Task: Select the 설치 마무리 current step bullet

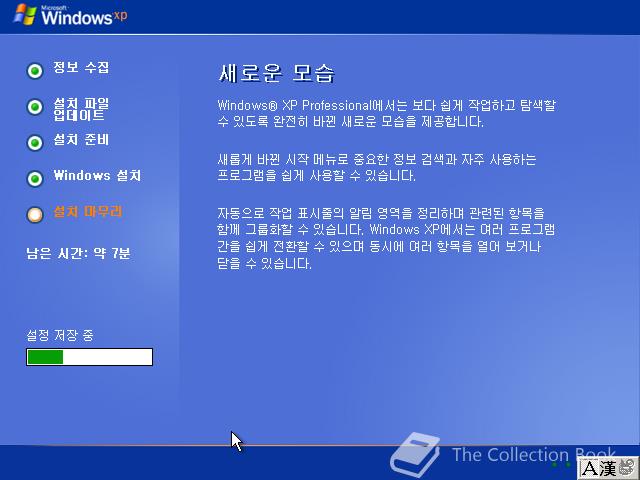Action: point(35,214)
